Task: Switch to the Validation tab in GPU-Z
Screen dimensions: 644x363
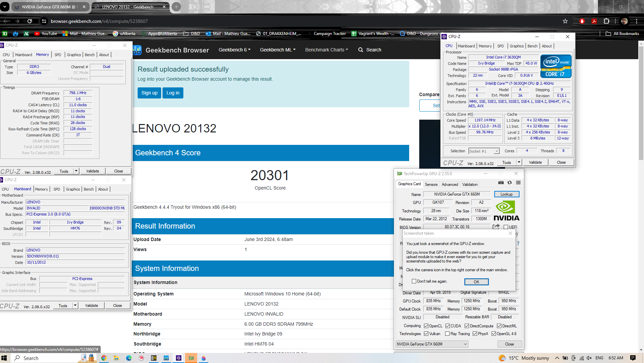Action: point(470,185)
